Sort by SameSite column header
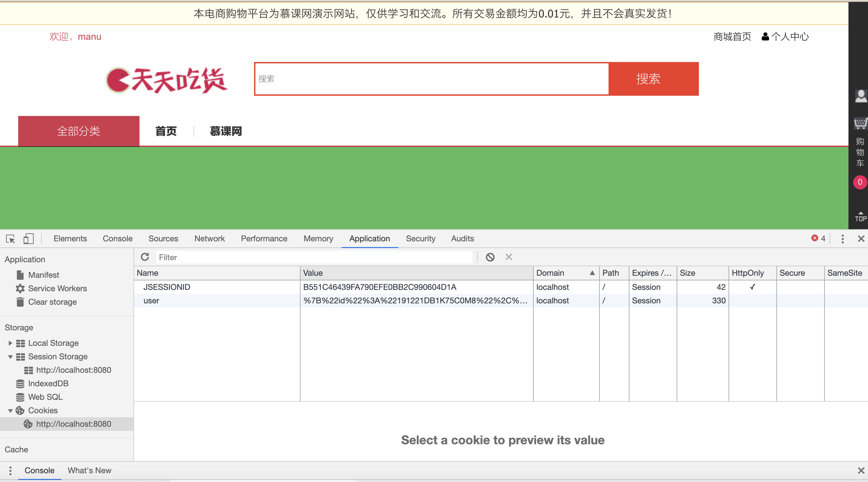Image resolution: width=868 pixels, height=482 pixels. tap(846, 273)
